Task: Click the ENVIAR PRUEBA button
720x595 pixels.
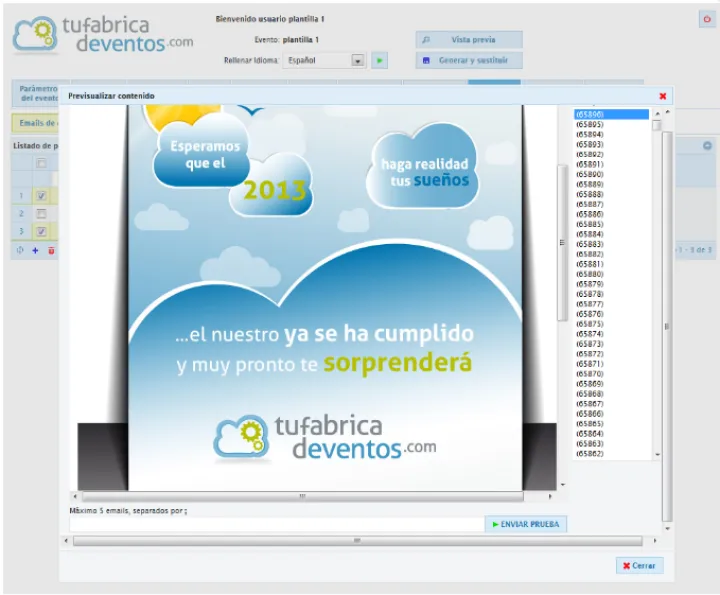Action: click(525, 524)
